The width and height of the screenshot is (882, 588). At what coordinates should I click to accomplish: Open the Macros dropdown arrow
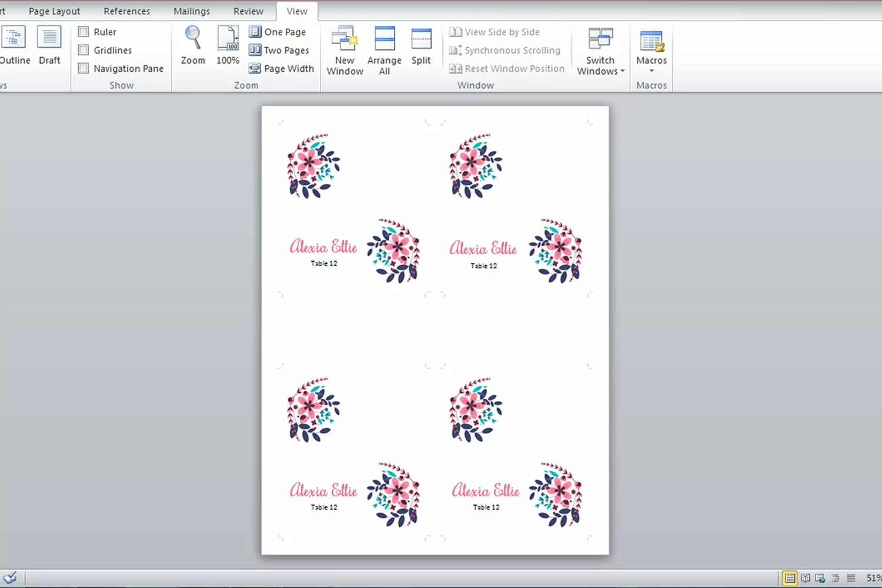pyautogui.click(x=652, y=71)
